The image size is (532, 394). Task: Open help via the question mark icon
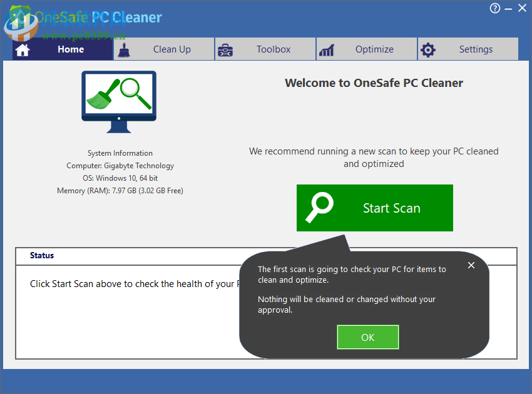[x=494, y=8]
